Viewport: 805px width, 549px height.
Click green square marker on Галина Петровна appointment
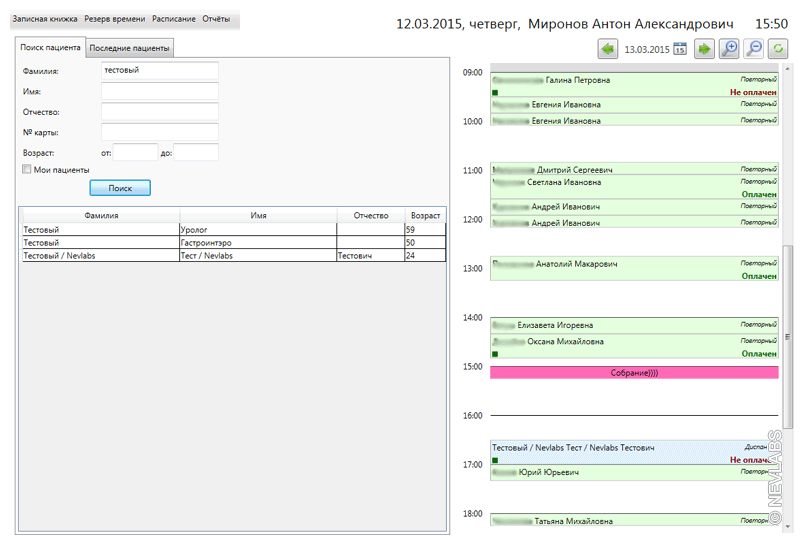(495, 93)
